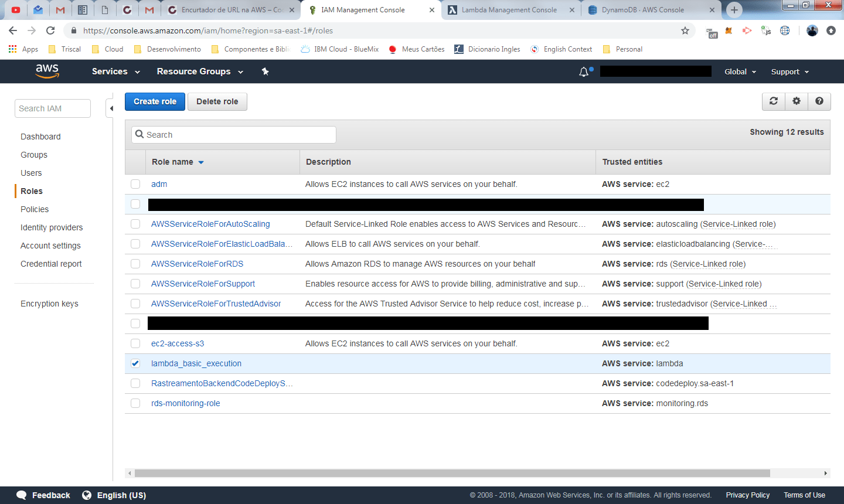
Task: Open the Global region dropdown
Action: pyautogui.click(x=740, y=71)
